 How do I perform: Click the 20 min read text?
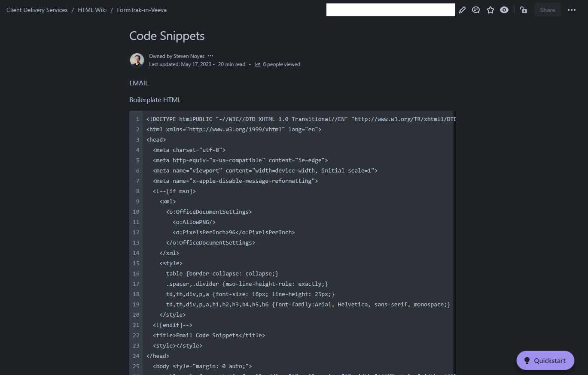click(x=232, y=64)
